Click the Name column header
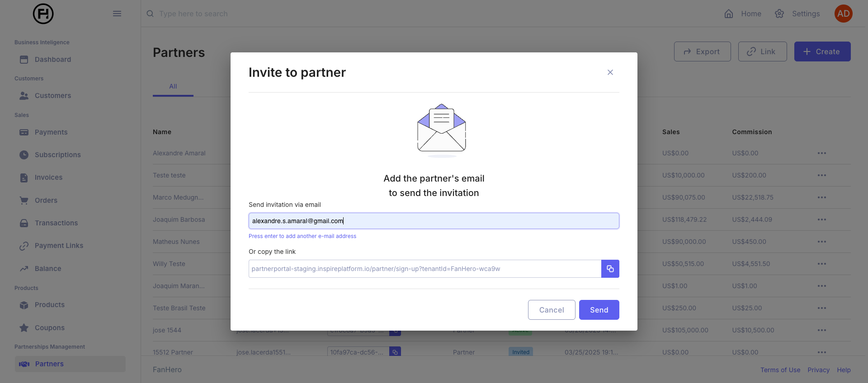The image size is (868, 383). coord(162,132)
